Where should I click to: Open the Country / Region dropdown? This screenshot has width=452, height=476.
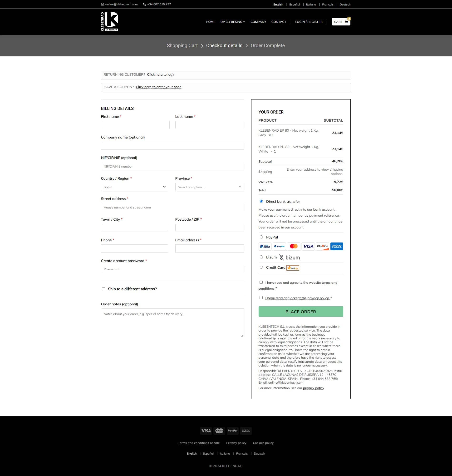[134, 187]
